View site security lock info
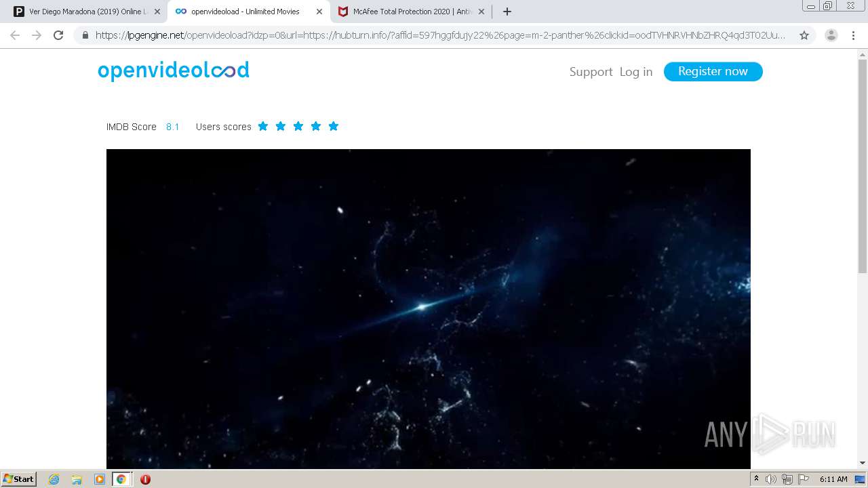This screenshot has width=868, height=488. [x=85, y=35]
